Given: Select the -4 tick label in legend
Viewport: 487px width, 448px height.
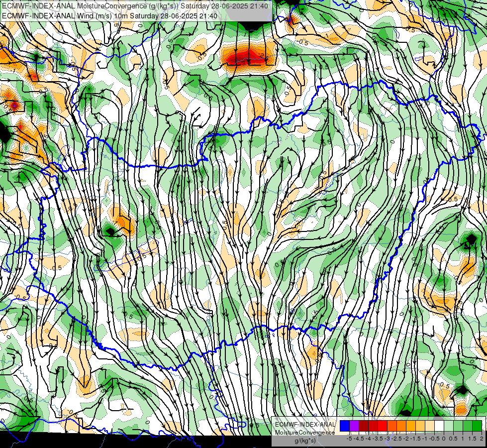Looking at the screenshot, I should click(x=368, y=439).
